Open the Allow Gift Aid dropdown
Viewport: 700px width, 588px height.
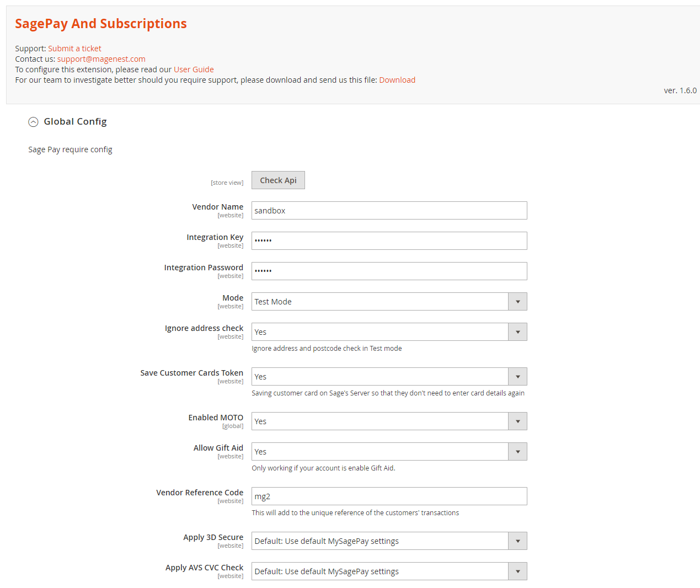point(389,452)
